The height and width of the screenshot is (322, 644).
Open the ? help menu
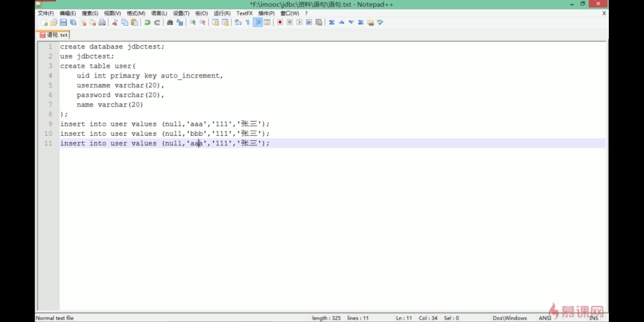pos(306,13)
